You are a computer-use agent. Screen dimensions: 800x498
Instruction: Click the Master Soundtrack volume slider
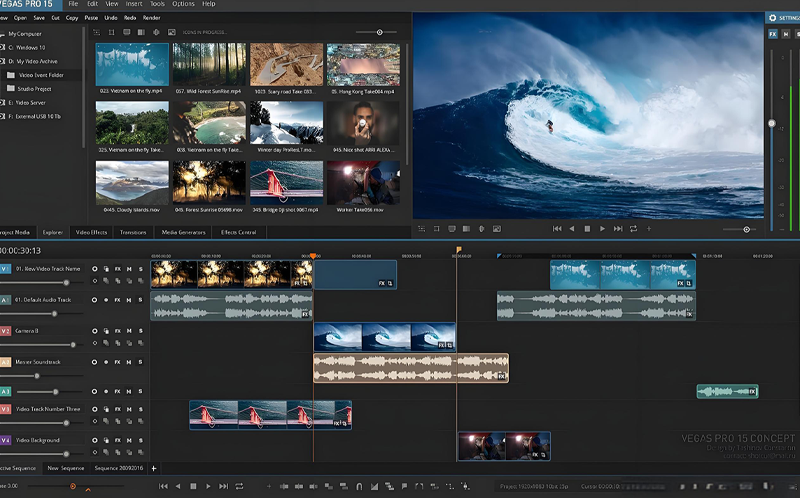pos(36,376)
